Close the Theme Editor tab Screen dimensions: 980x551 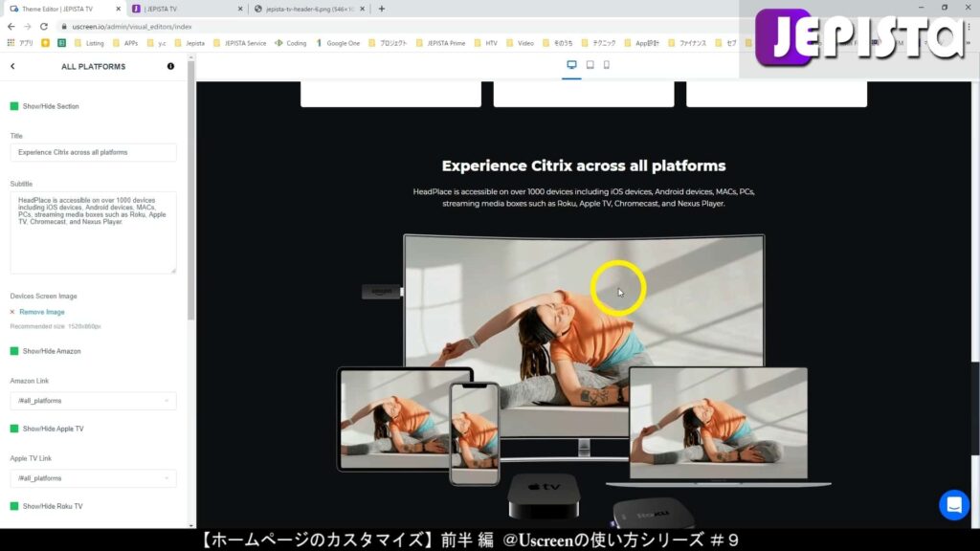(118, 9)
